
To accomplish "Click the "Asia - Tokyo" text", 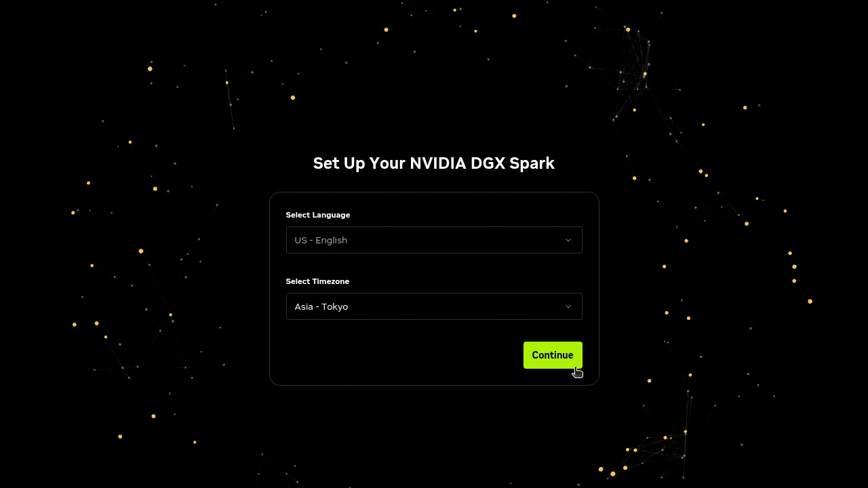I will 321,306.
